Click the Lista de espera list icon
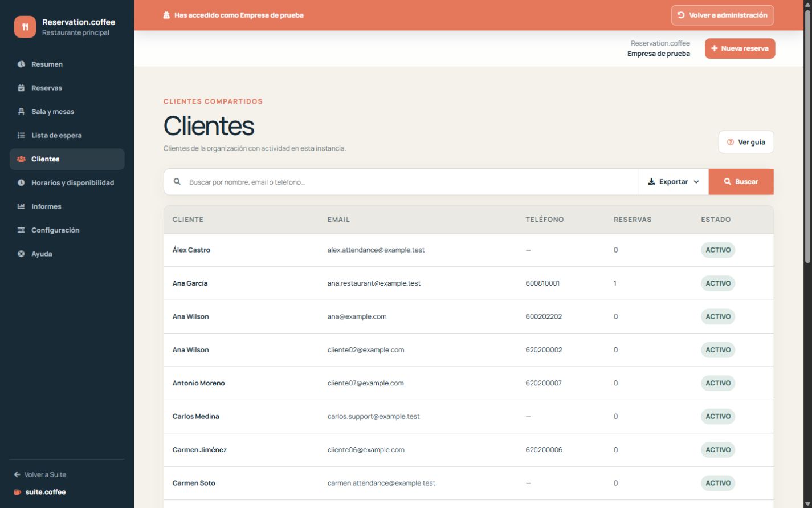 21,135
